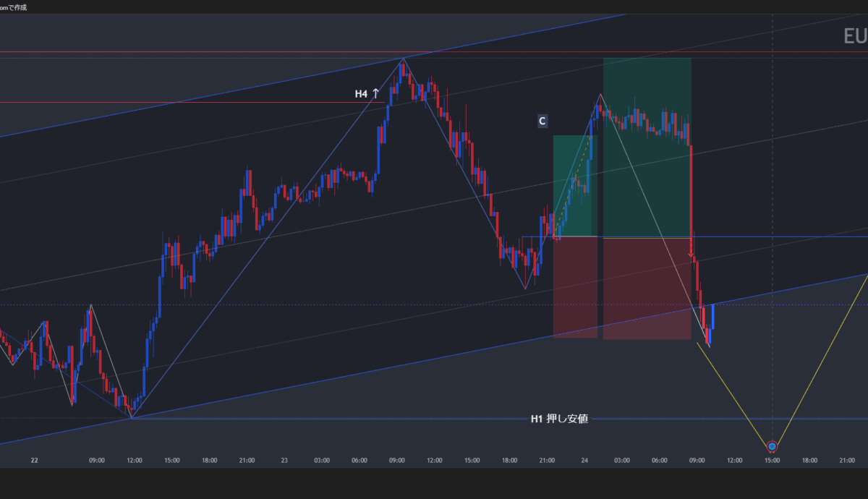Click the large green take-profit zone
This screenshot has width=868, height=499.
pyautogui.click(x=647, y=147)
